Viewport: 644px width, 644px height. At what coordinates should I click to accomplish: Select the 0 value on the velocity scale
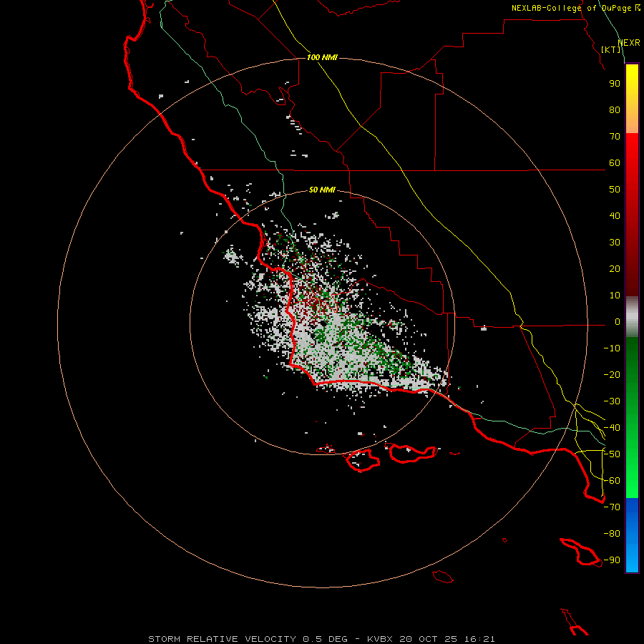618,321
